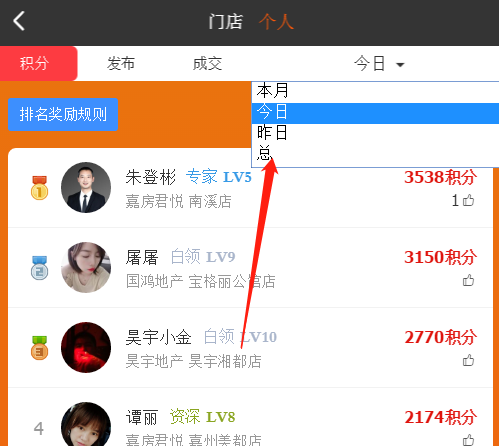Like 昊宇小金 with the thumbs-up icon
This screenshot has width=499, height=446.
click(468, 360)
